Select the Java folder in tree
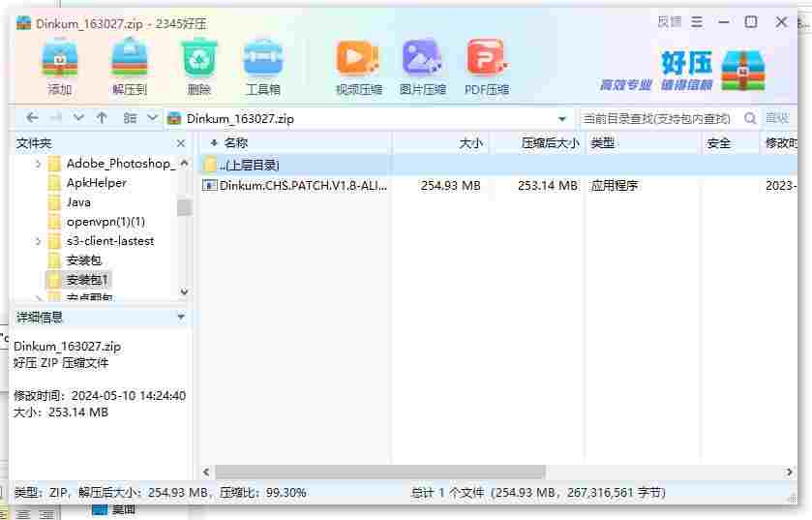The width and height of the screenshot is (812, 520). tap(78, 202)
